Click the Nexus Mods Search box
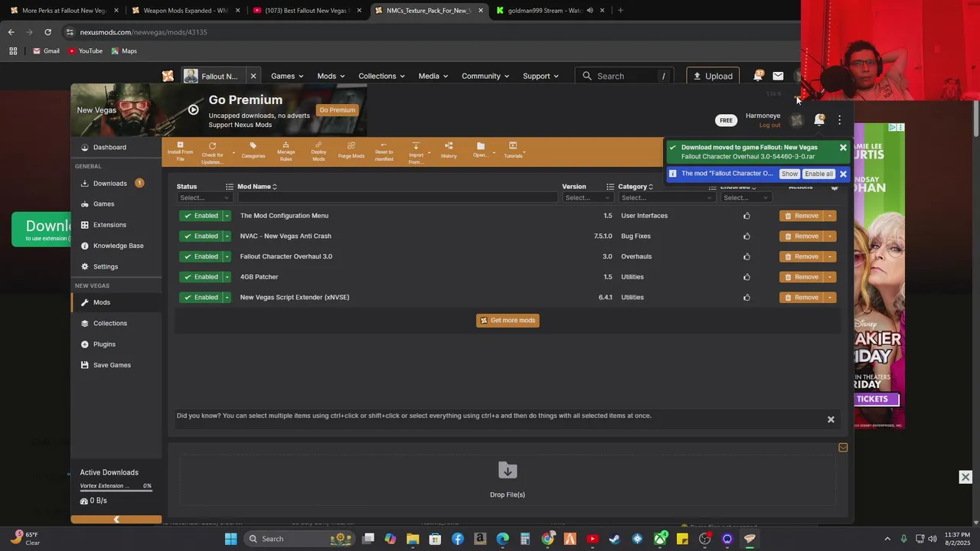Screen dimensions: 980x551 tap(625, 76)
